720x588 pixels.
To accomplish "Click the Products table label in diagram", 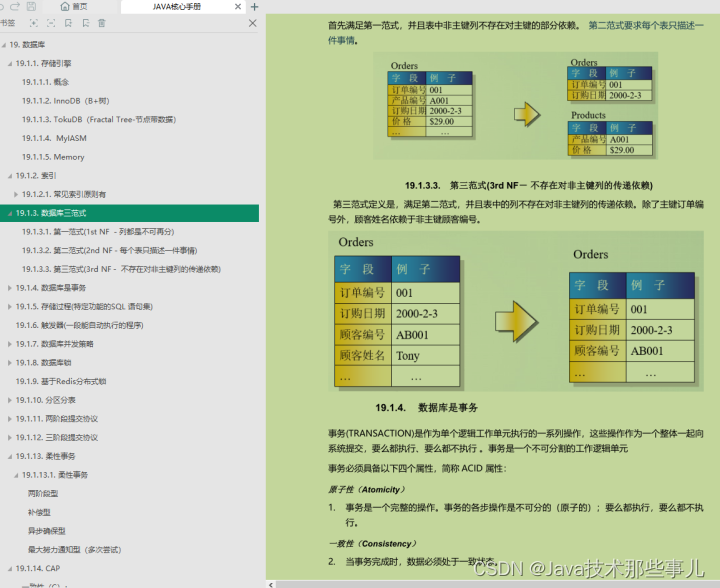I will pyautogui.click(x=588, y=115).
